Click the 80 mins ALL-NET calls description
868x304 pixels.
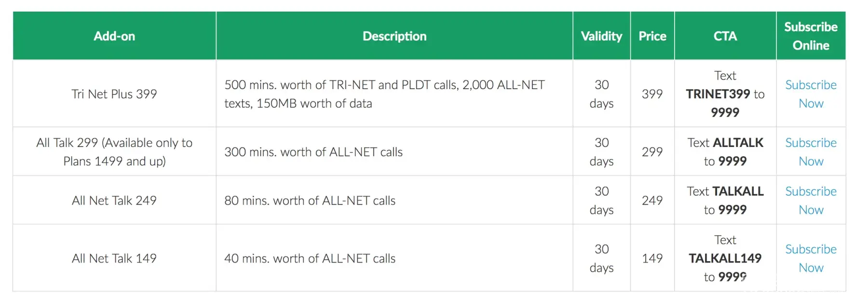(x=310, y=200)
